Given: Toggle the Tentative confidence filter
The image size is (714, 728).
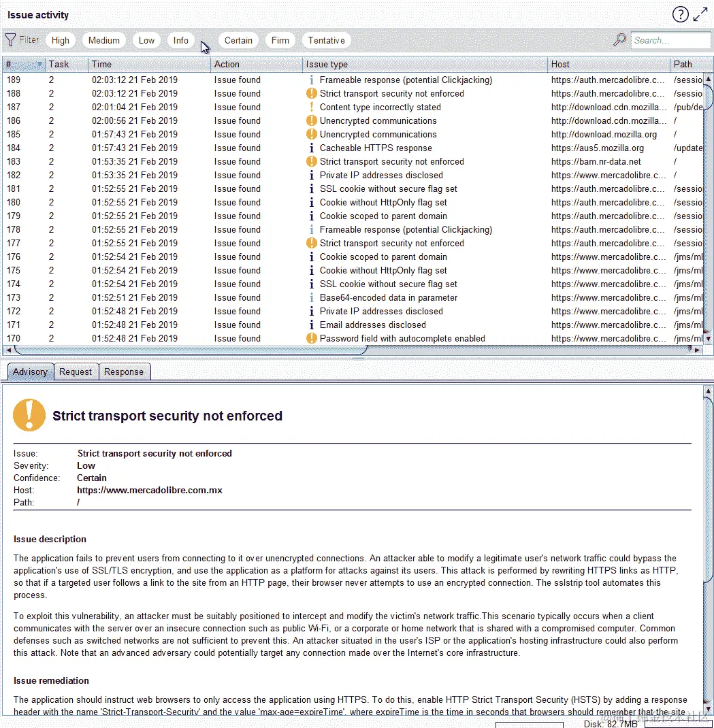Looking at the screenshot, I should point(327,40).
